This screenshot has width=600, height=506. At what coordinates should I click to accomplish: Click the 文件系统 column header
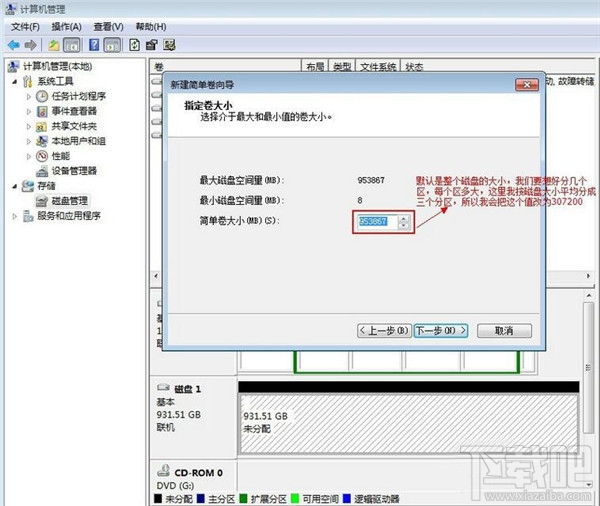click(x=378, y=67)
